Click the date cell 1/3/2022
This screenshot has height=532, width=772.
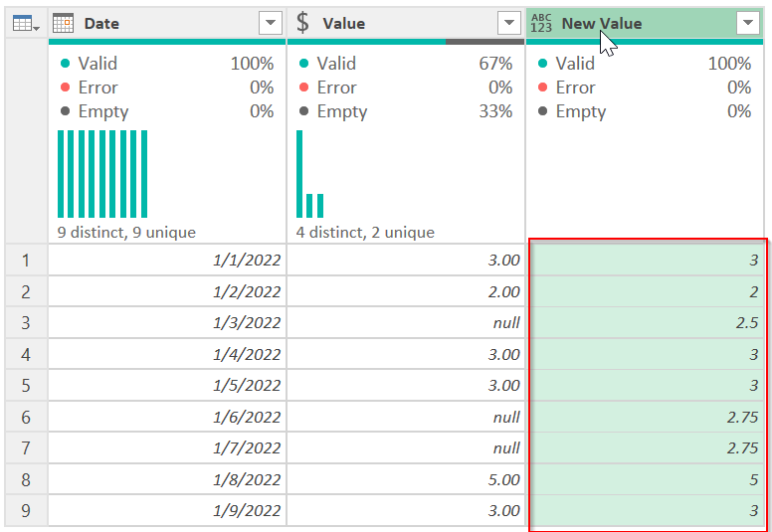pyautogui.click(x=167, y=323)
